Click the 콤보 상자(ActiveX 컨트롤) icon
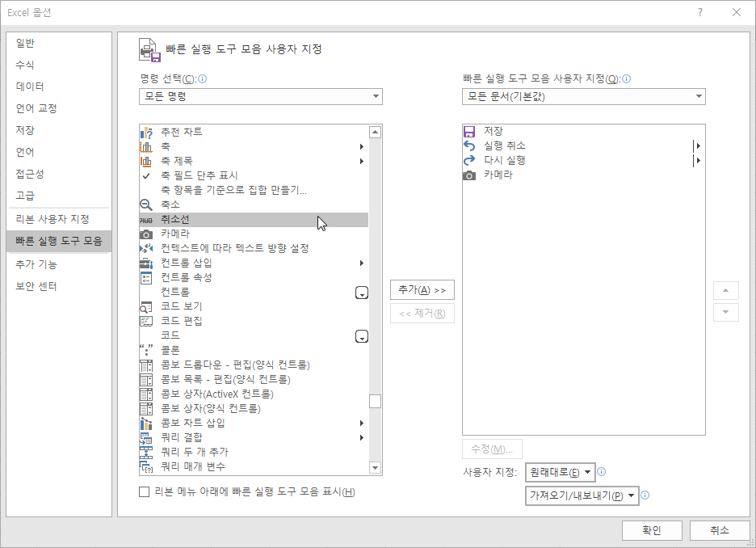 146,394
